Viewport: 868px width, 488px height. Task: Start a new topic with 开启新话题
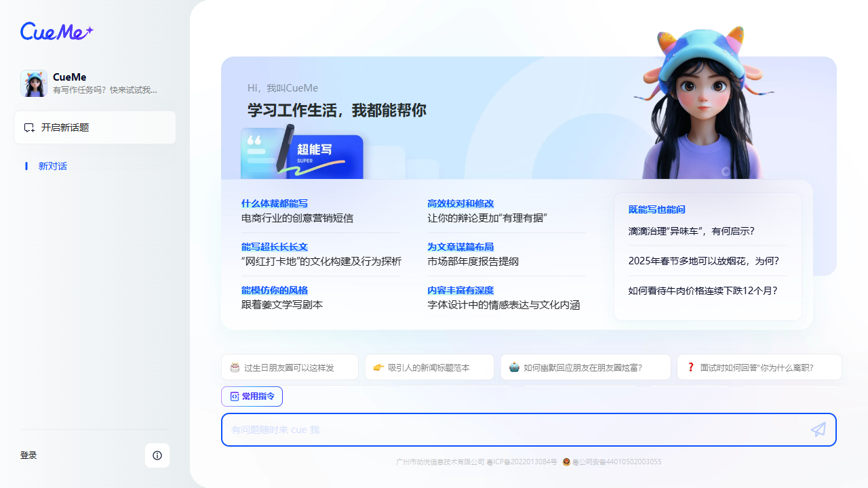coord(95,127)
